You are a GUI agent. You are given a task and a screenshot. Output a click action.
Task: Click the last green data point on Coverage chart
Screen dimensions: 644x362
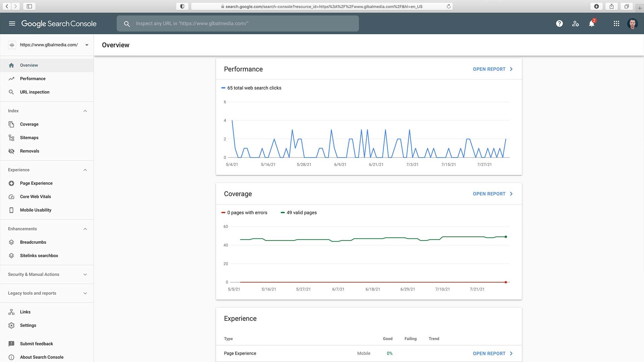(506, 237)
